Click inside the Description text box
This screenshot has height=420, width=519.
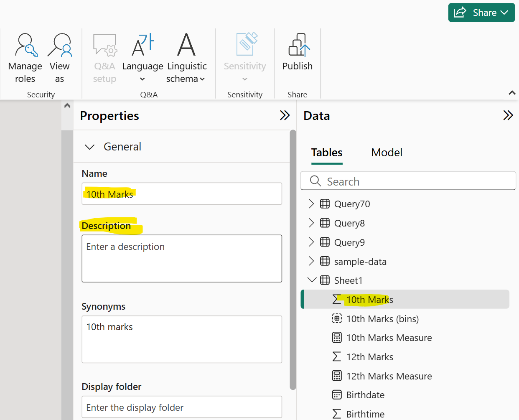pyautogui.click(x=182, y=258)
